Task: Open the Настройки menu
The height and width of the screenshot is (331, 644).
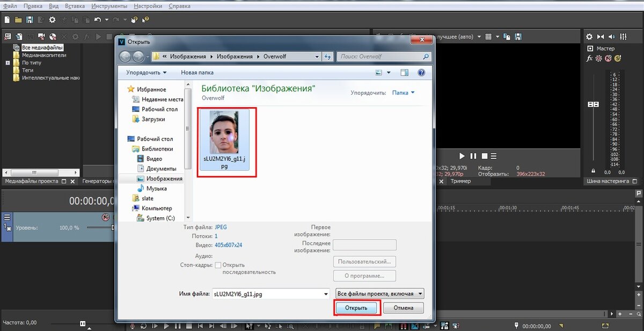Action: click(x=147, y=6)
